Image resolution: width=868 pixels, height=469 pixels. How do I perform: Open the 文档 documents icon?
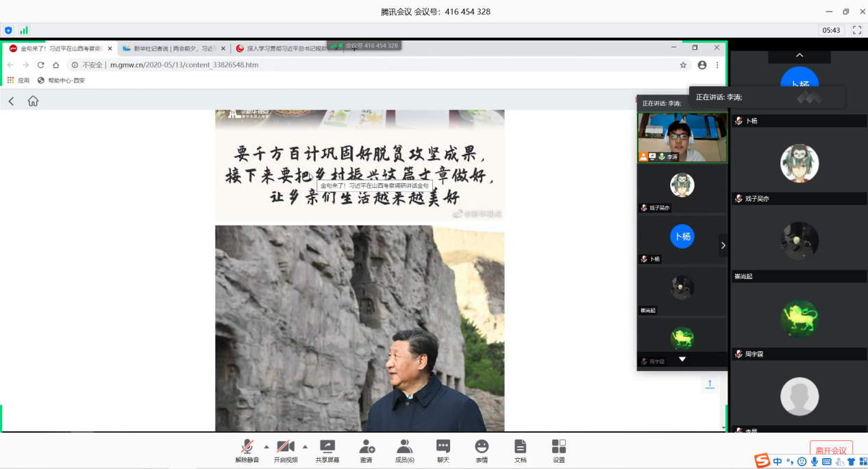[520, 447]
